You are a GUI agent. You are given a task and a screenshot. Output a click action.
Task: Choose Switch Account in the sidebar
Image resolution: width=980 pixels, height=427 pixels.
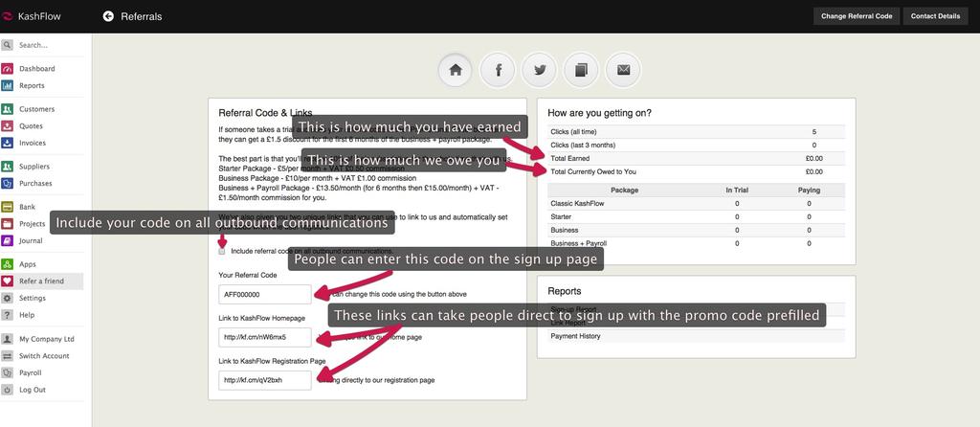(44, 356)
